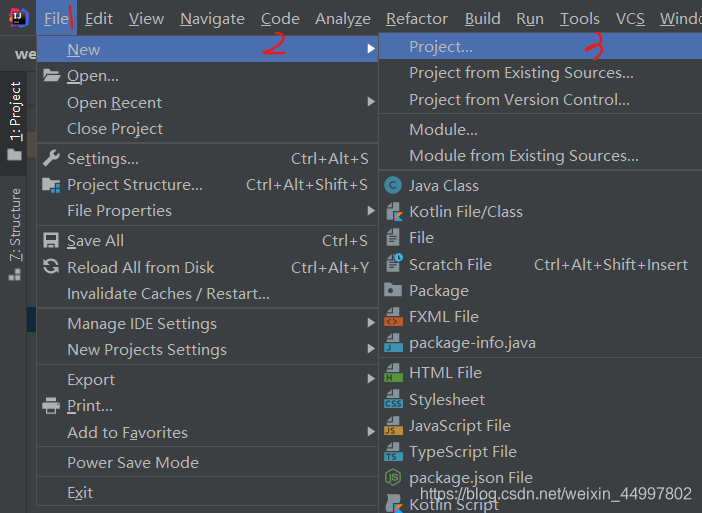Click the Open folder icon
The height and width of the screenshot is (513, 702).
click(x=51, y=75)
